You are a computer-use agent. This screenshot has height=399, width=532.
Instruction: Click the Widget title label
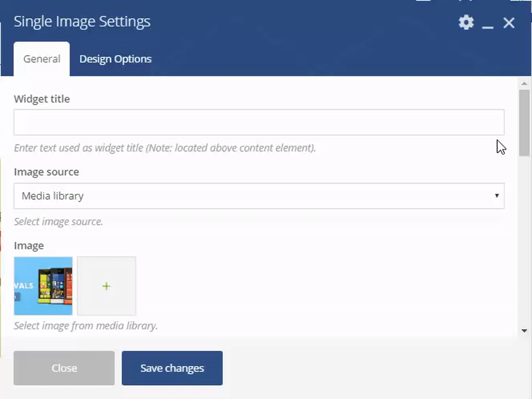tap(42, 99)
